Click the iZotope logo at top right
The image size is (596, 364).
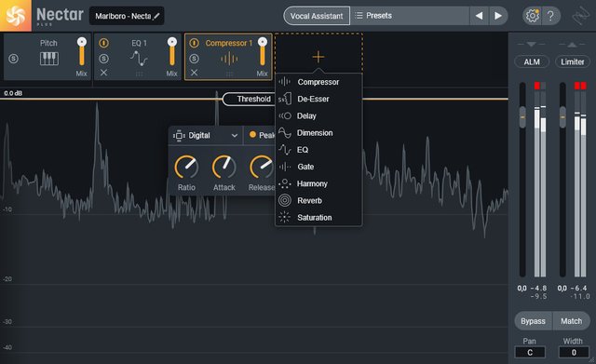(581, 16)
